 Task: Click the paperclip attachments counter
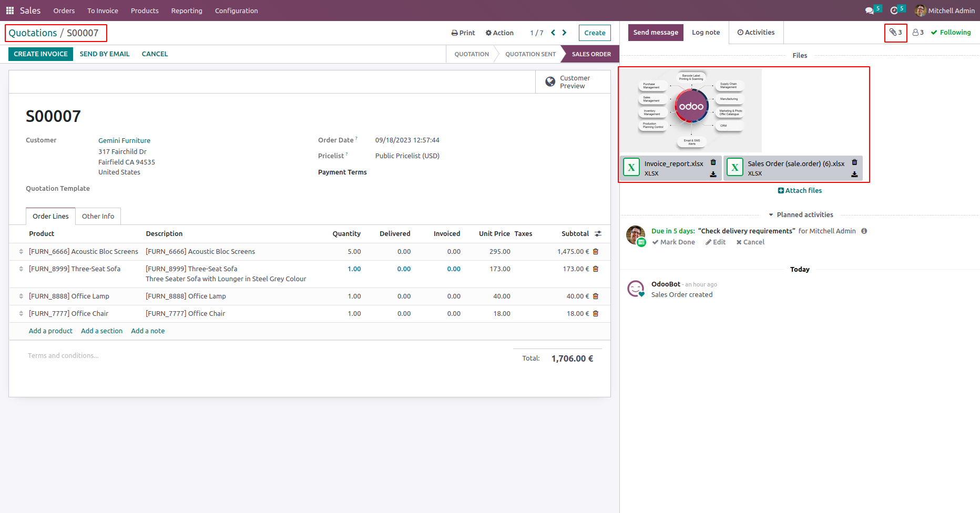pyautogui.click(x=895, y=33)
